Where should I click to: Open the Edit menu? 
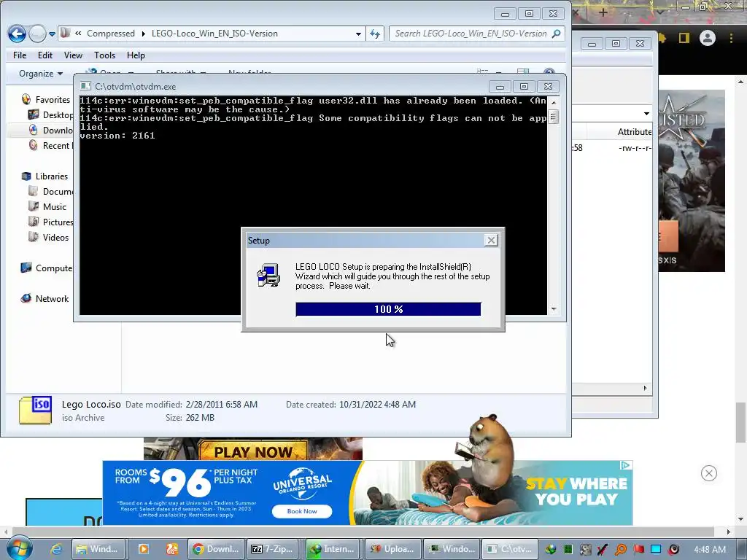pos(45,55)
